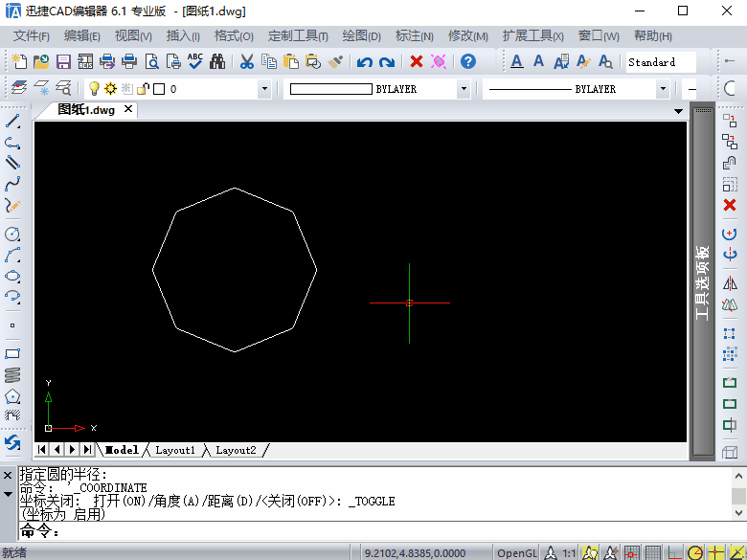Open the document tab list arrow
Screen dimensions: 747x560
coord(678,111)
